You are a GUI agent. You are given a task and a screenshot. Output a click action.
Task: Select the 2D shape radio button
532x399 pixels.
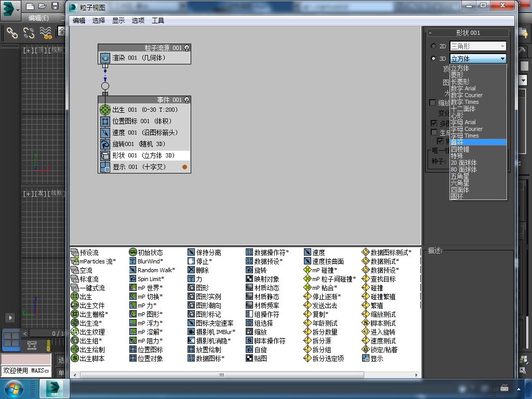coord(433,46)
